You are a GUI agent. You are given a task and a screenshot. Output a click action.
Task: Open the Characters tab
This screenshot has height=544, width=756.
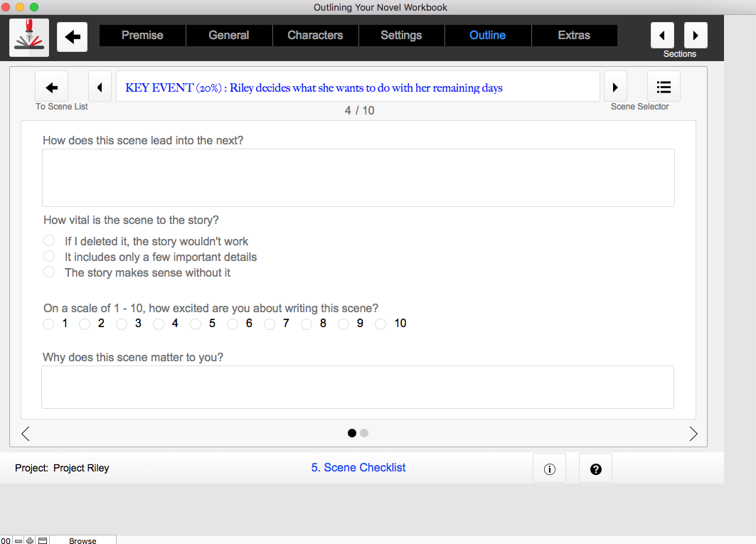click(315, 36)
